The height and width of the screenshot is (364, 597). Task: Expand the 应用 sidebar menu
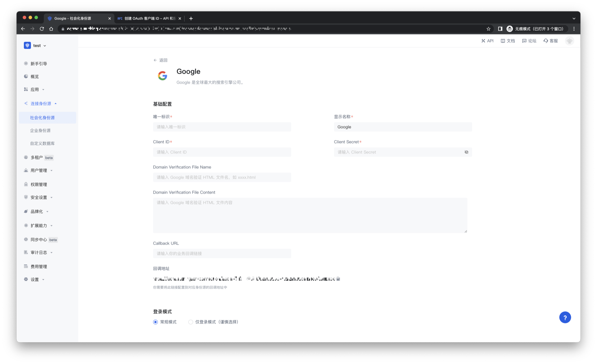coord(35,89)
